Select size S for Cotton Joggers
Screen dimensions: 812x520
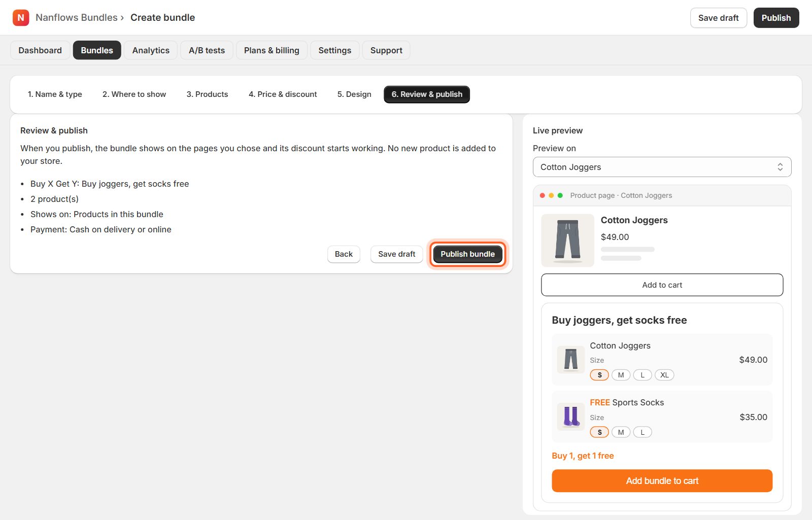point(599,375)
